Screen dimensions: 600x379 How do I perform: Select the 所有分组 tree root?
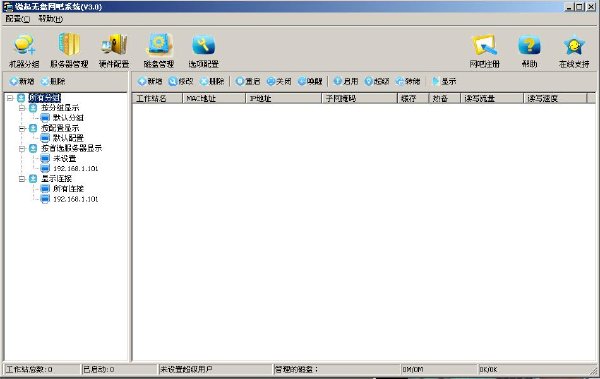coord(44,98)
